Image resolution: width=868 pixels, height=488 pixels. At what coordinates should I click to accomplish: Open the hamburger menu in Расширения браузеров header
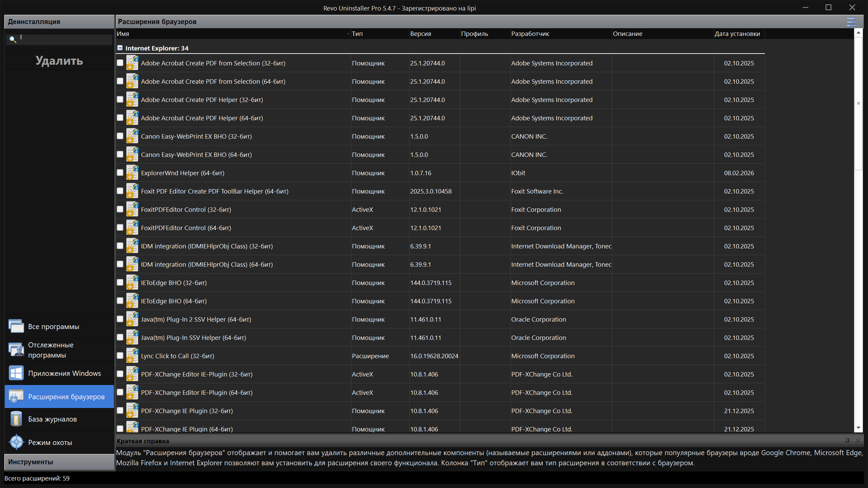(x=851, y=22)
